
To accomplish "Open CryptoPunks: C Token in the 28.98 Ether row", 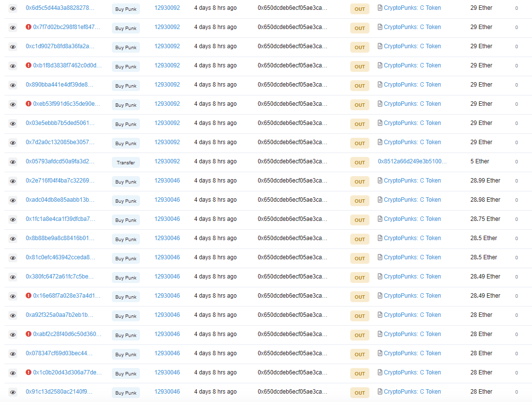I will pyautogui.click(x=412, y=200).
